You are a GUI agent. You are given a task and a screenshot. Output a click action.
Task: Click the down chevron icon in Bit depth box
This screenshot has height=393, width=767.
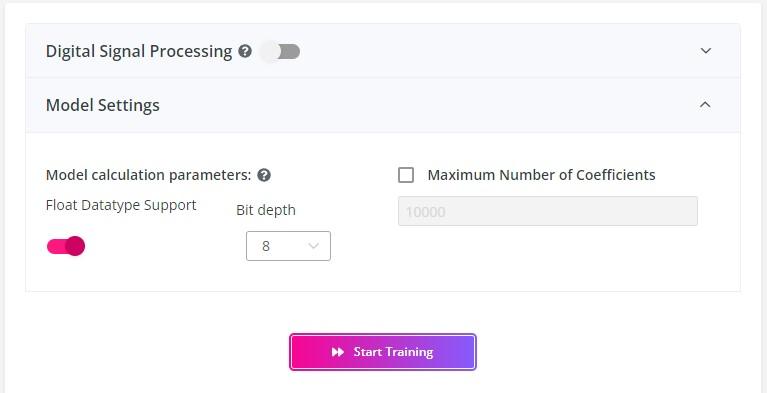click(314, 246)
